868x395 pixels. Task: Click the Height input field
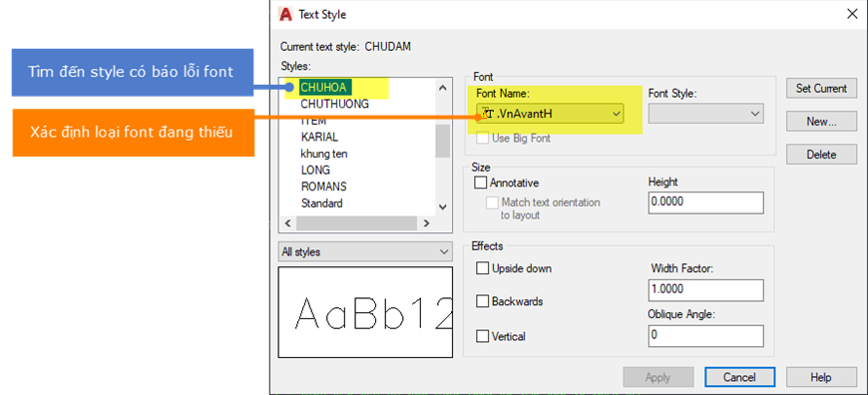click(x=705, y=202)
